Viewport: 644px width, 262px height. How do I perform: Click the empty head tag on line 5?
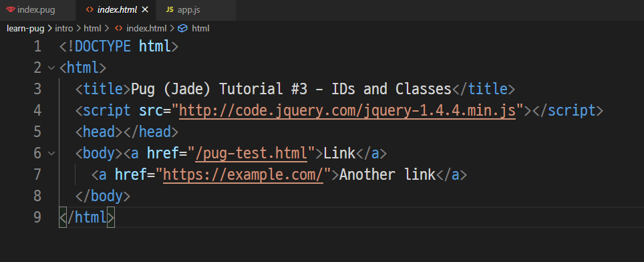point(126,132)
